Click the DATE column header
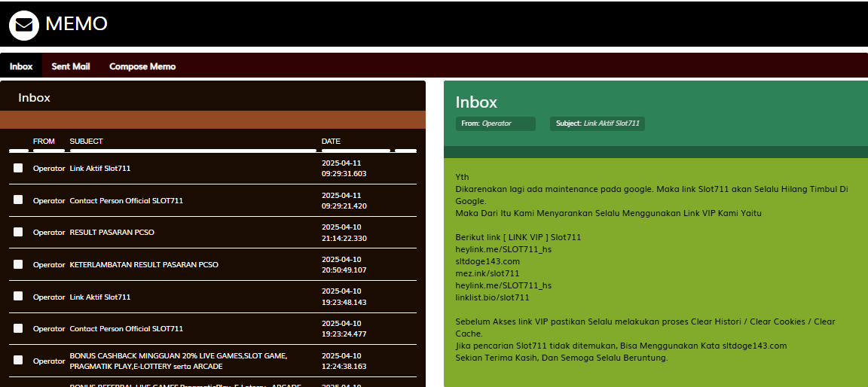The height and width of the screenshot is (387, 868). [x=331, y=141]
